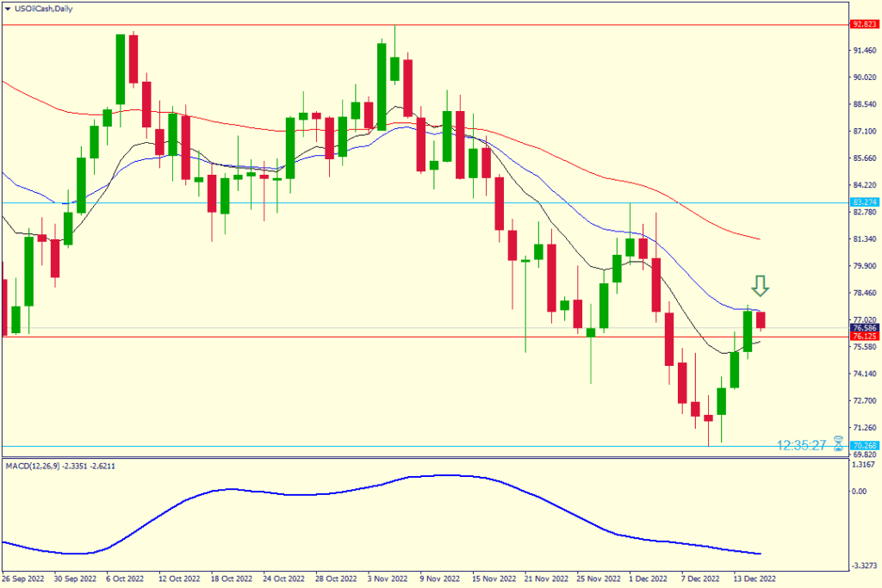Click the 76.125 red price tag
882x588 pixels.
(863, 337)
